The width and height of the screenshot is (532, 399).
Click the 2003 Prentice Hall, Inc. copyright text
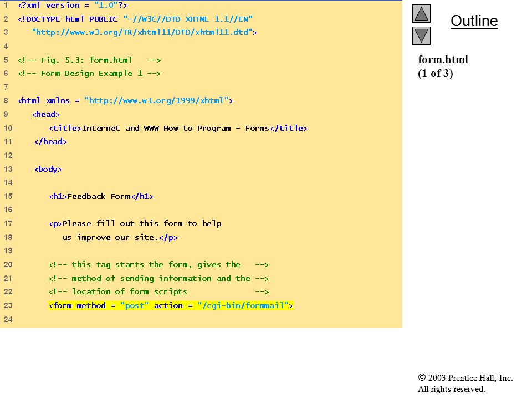465,377
